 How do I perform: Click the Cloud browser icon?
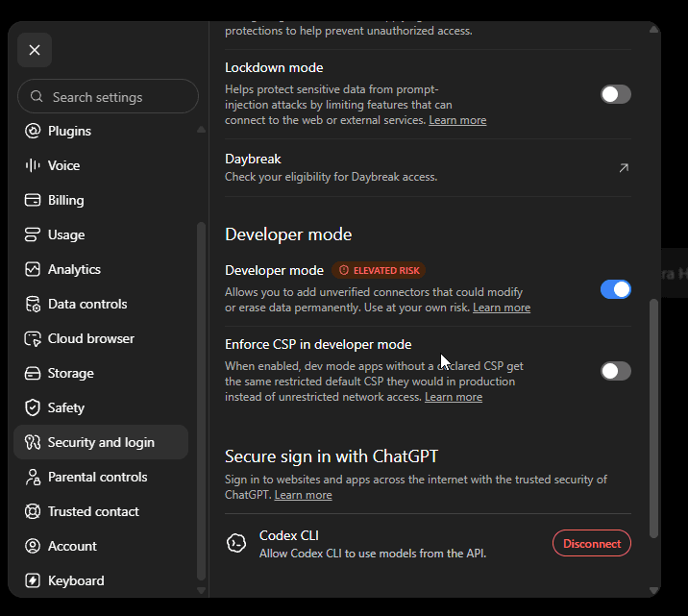33,338
